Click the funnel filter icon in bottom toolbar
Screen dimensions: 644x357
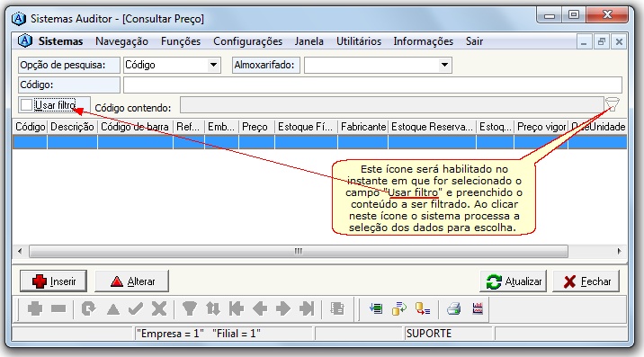pos(190,308)
